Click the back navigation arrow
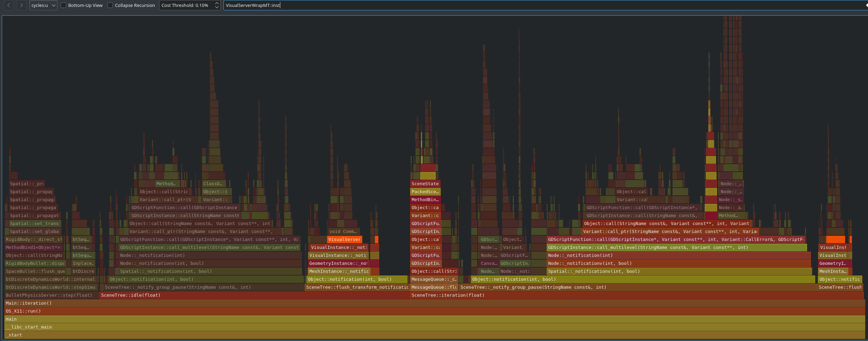The height and width of the screenshot is (341, 868). click(8, 5)
